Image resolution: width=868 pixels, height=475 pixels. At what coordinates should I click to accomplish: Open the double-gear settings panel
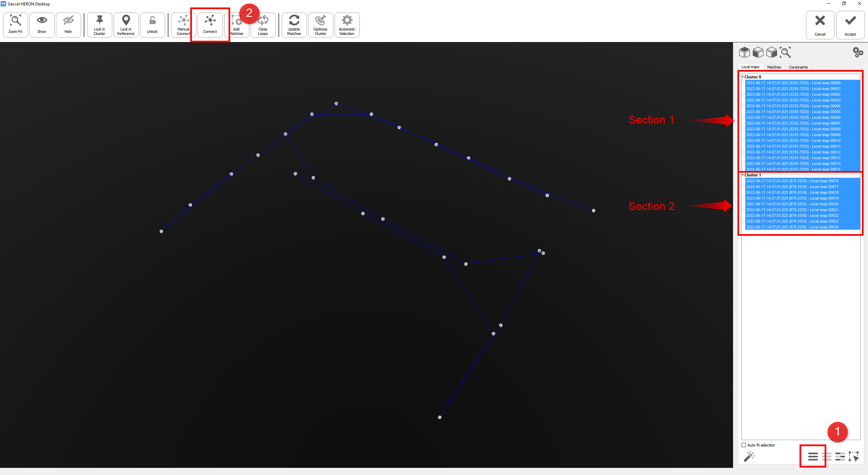pos(858,52)
